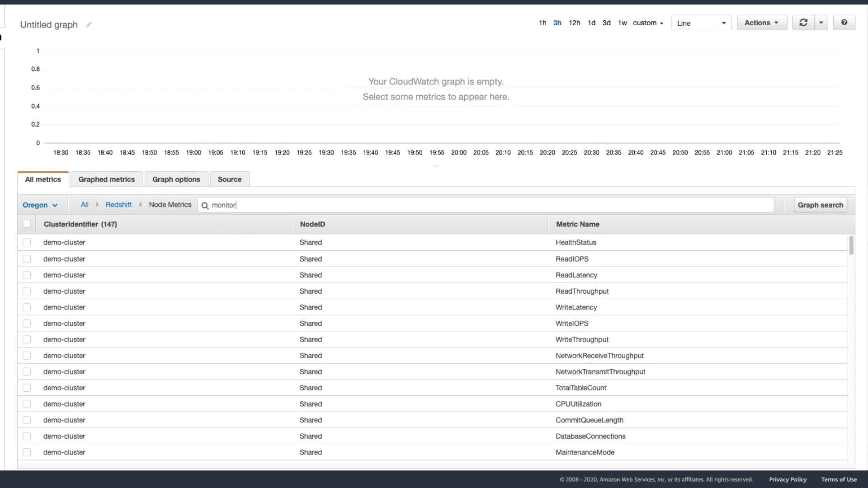Expand the Actions menu
Screen dimensions: 868x488
(x=761, y=23)
